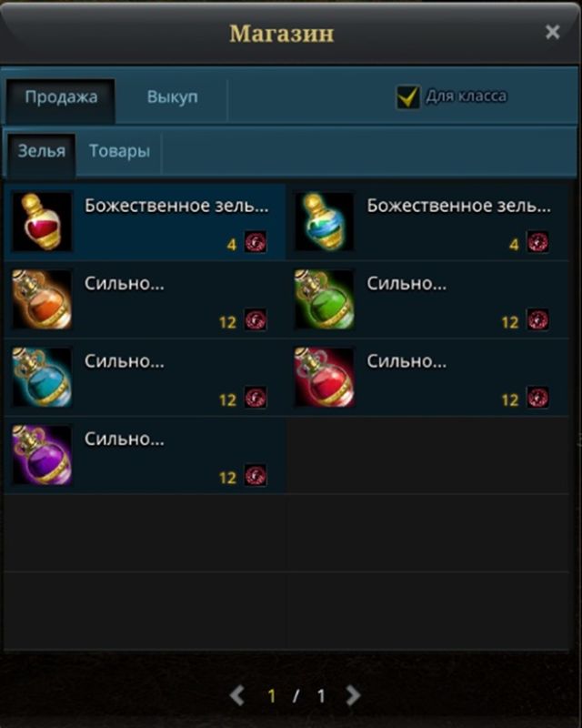
Task: Select the red divine potion icon
Action: pyautogui.click(x=42, y=221)
